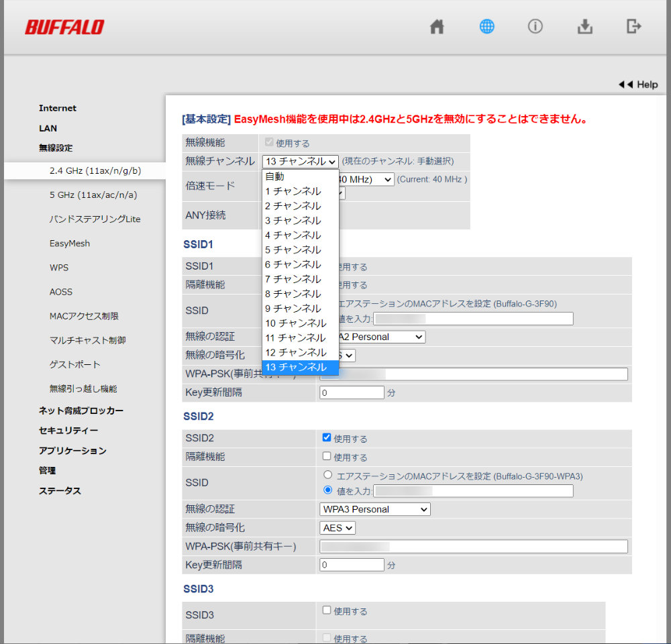Toggle SSID3 使用する checkbox
Viewport: 671px width, 644px height.
tap(327, 610)
